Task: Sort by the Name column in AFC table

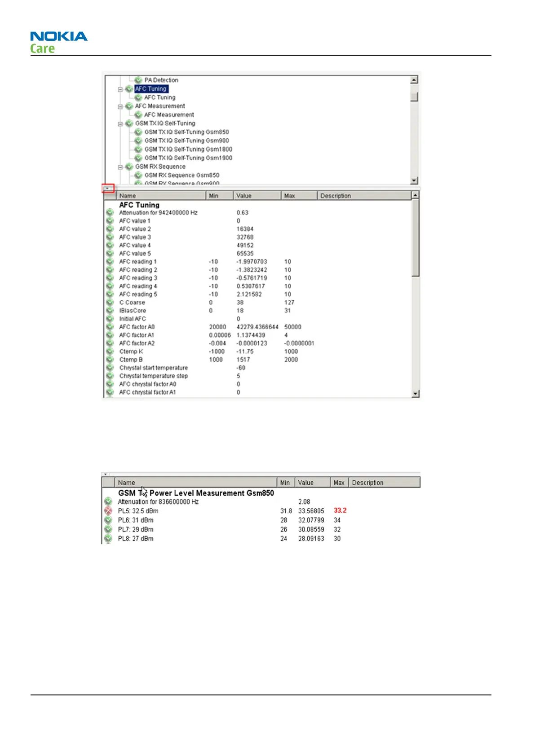Action: (161, 196)
